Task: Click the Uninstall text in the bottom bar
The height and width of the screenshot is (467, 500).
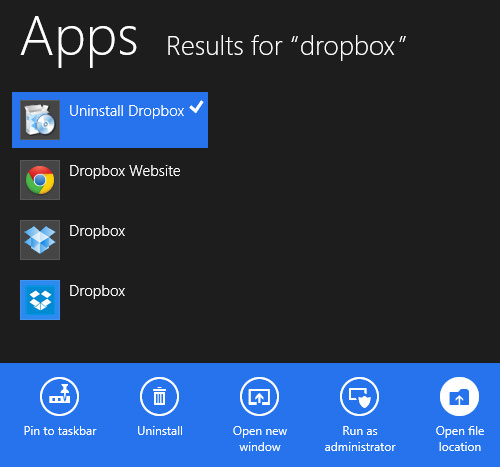Action: (160, 431)
